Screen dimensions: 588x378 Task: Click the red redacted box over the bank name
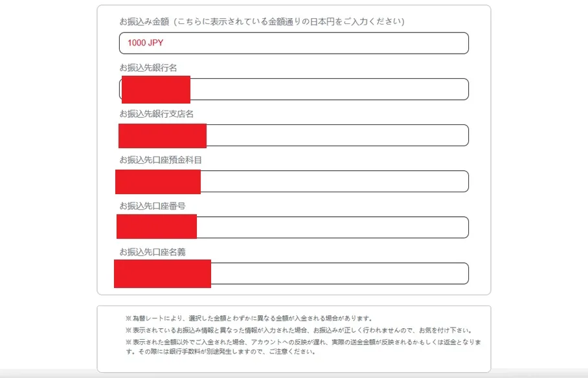pos(155,90)
